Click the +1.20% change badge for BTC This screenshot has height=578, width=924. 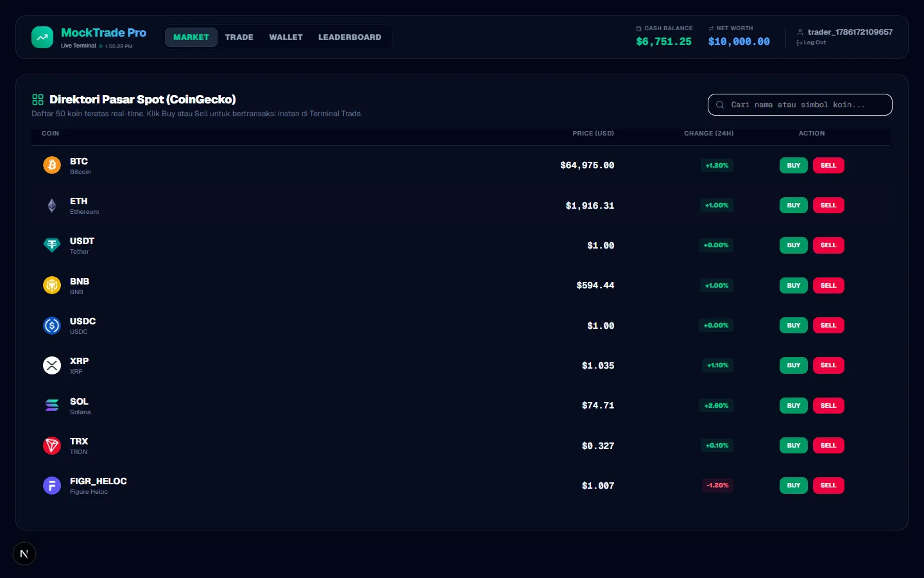(717, 166)
